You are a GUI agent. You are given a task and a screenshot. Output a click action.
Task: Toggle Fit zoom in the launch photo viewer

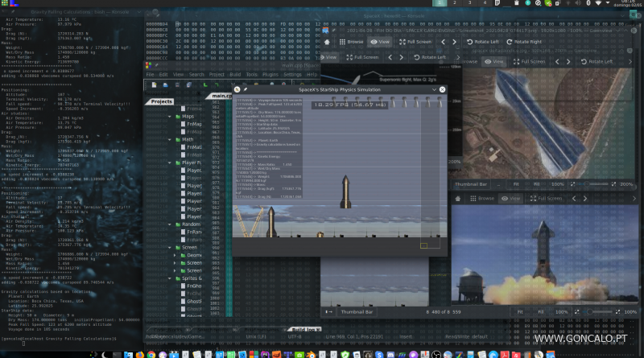[x=520, y=311]
